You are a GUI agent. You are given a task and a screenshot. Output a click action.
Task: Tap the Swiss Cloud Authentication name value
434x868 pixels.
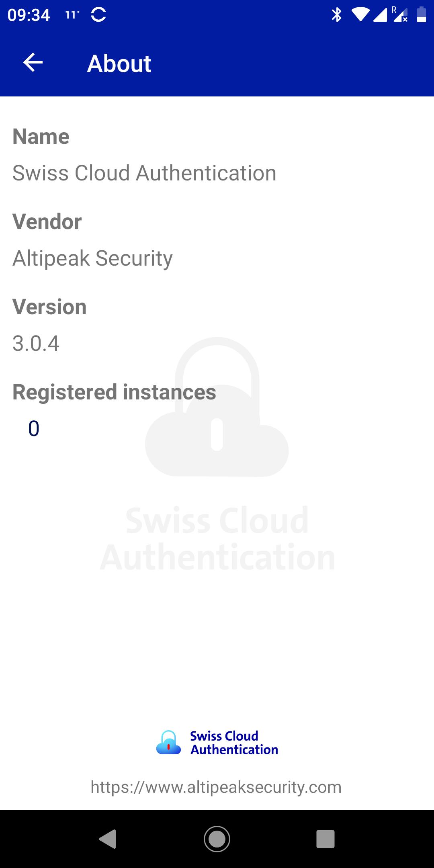144,173
